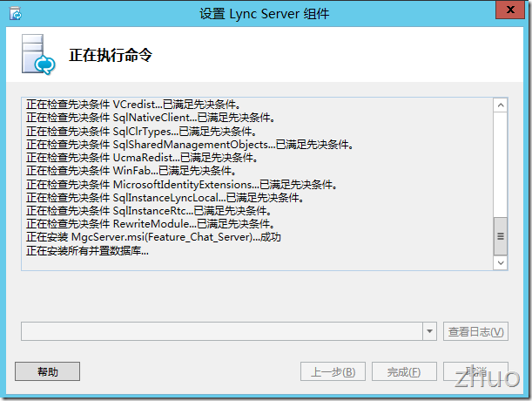The height and width of the screenshot is (401, 532).
Task: Select the 正在安装所有并置数据库 line
Action: click(87, 251)
